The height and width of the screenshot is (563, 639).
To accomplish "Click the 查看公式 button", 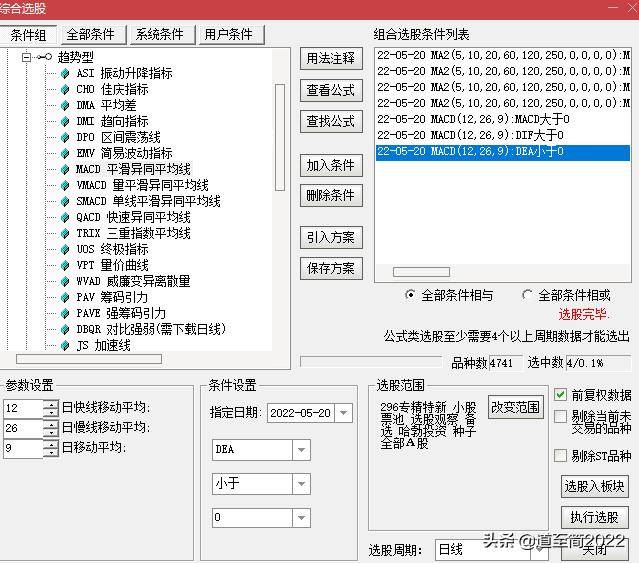I will (331, 90).
